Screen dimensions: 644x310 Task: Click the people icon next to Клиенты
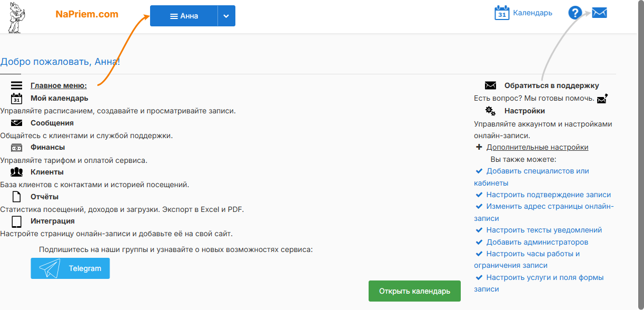click(x=16, y=172)
